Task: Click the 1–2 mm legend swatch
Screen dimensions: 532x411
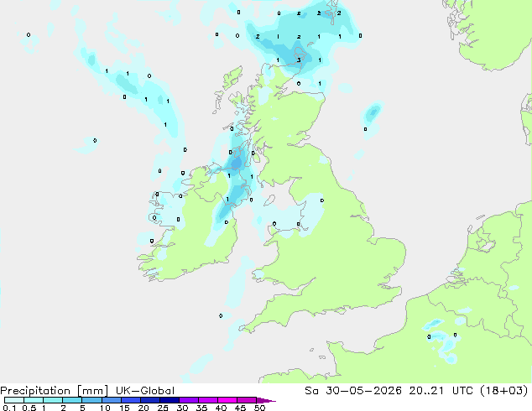Action: [53, 400]
